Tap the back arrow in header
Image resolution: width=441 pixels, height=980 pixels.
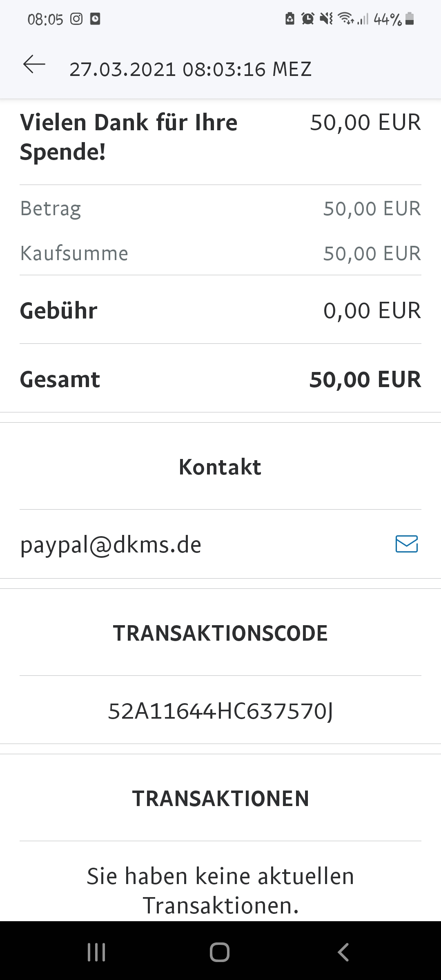34,65
